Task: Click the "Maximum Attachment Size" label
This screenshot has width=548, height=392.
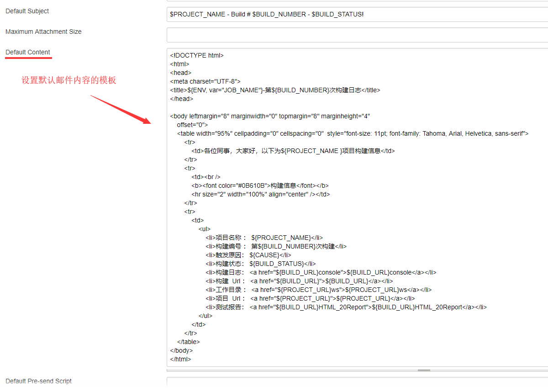Action: [x=43, y=32]
